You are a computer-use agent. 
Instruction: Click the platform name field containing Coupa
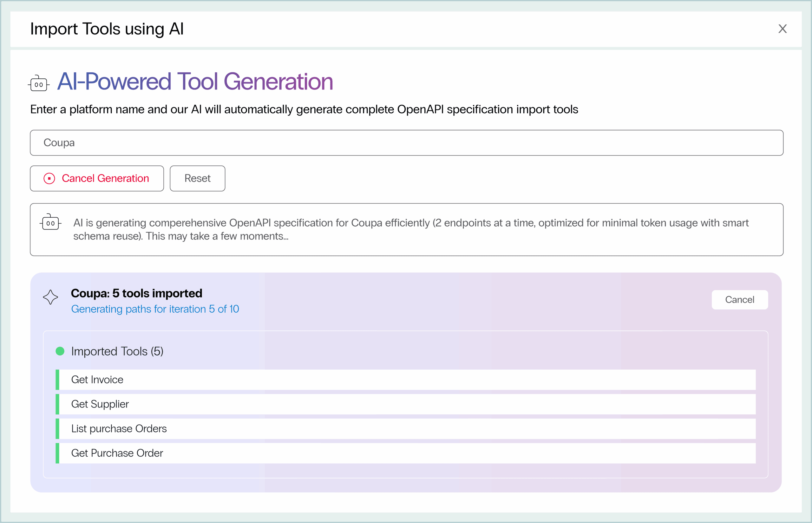[x=407, y=142]
